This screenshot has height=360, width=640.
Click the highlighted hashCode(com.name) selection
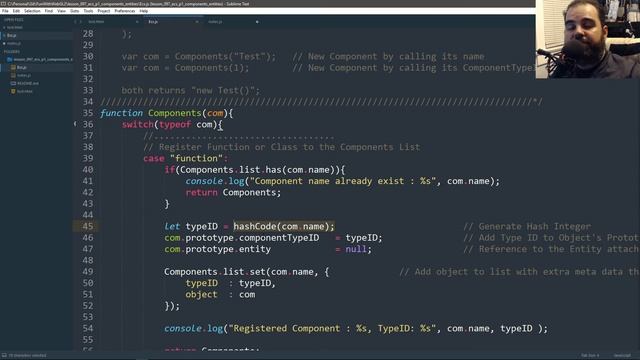point(284,227)
